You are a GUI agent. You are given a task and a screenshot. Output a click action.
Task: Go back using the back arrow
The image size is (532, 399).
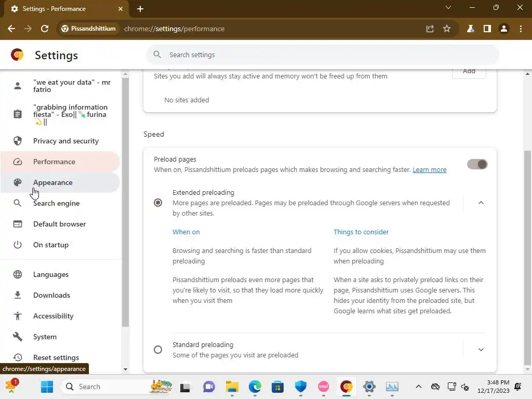click(x=11, y=29)
